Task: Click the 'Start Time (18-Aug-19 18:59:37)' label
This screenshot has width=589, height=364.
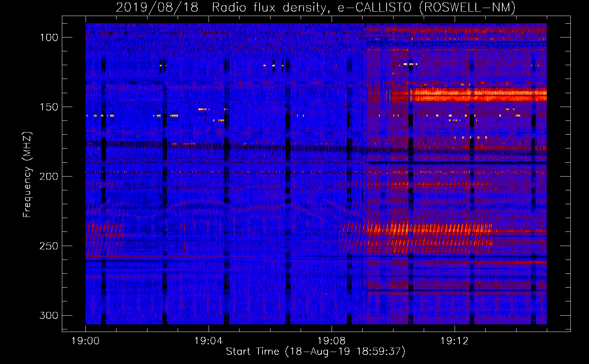Action: [x=316, y=352]
